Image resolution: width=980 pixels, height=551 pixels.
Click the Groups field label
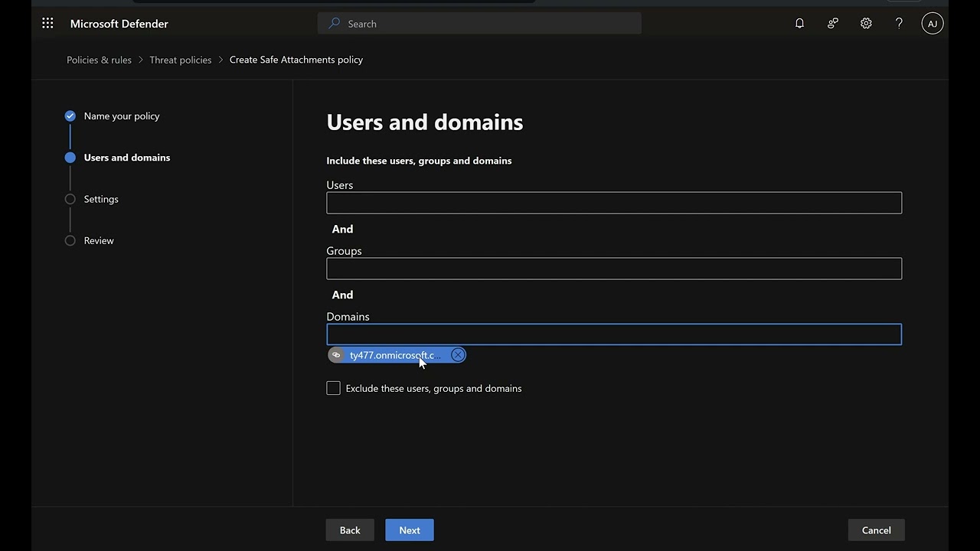tap(344, 251)
